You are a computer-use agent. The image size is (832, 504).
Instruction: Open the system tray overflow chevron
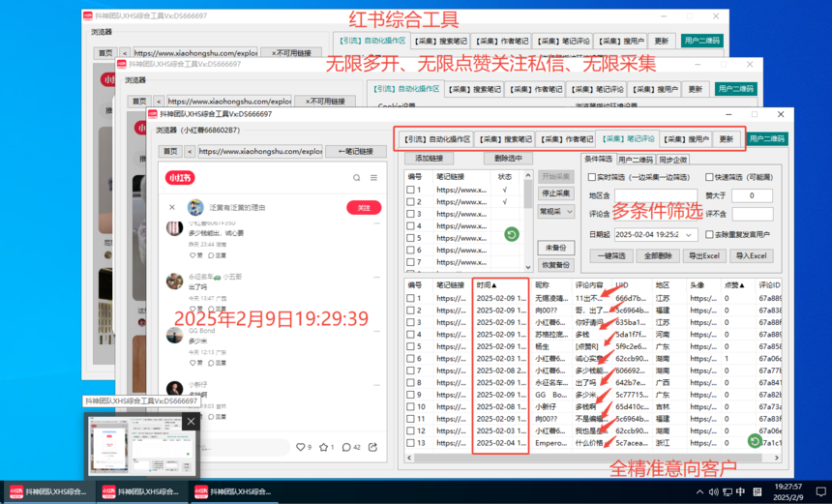(699, 491)
